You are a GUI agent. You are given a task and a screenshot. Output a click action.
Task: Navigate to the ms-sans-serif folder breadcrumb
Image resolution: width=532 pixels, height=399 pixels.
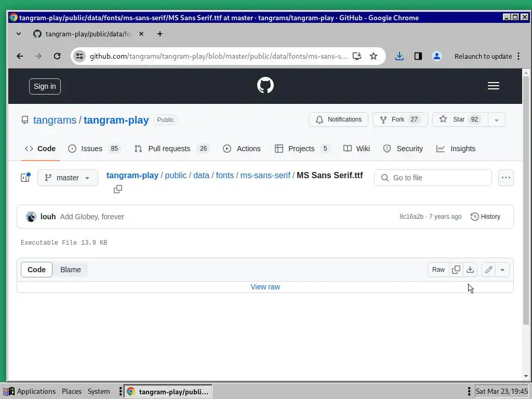click(265, 176)
